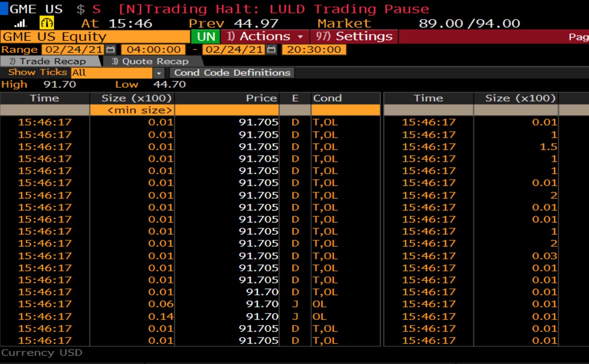The image size is (589, 364).
Task: Edit the range start date 02/24/21
Action: click(x=73, y=50)
